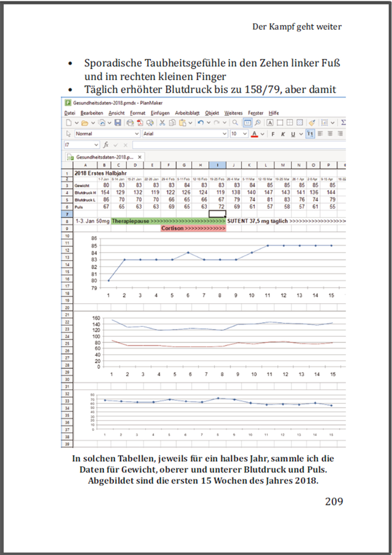The image size is (392, 555).
Task: Toggle underline U button
Action: (293, 134)
